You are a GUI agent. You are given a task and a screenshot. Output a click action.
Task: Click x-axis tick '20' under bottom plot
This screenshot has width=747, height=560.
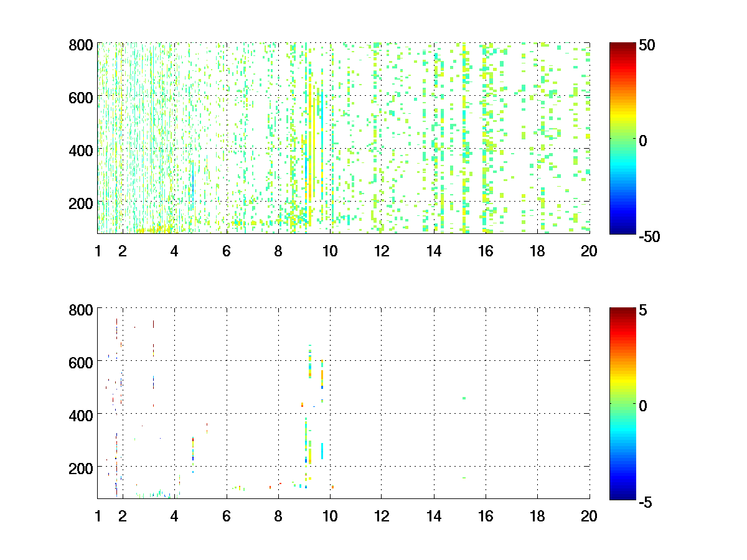point(589,516)
